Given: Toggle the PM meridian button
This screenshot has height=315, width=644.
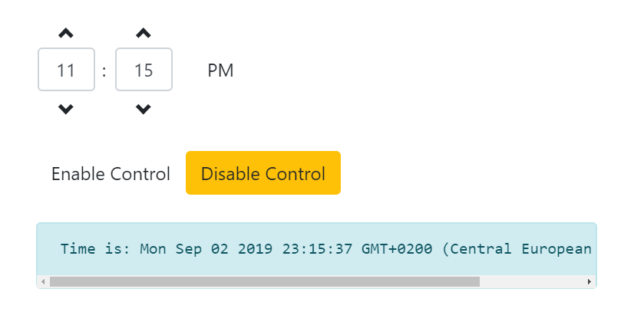Looking at the screenshot, I should pyautogui.click(x=220, y=71).
